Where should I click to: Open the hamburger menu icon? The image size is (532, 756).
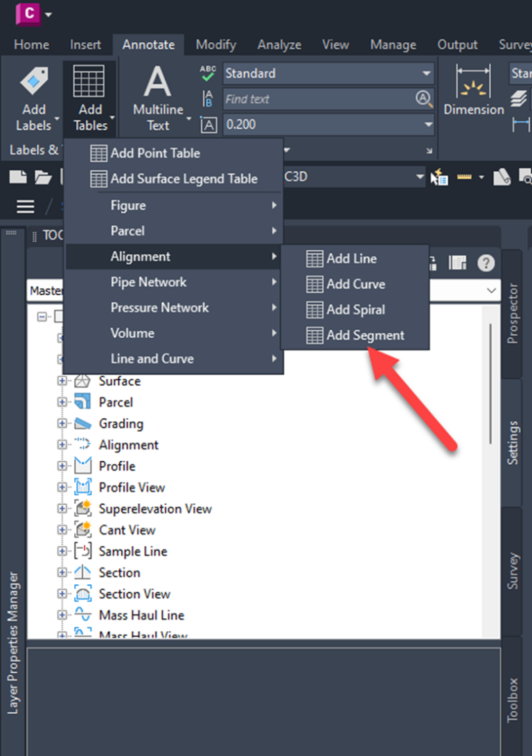click(x=26, y=206)
